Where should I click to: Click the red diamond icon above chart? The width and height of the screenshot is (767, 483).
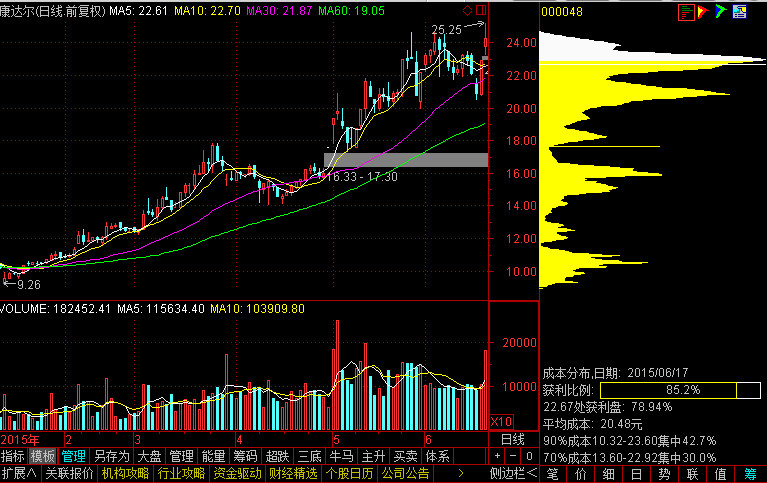467,10
